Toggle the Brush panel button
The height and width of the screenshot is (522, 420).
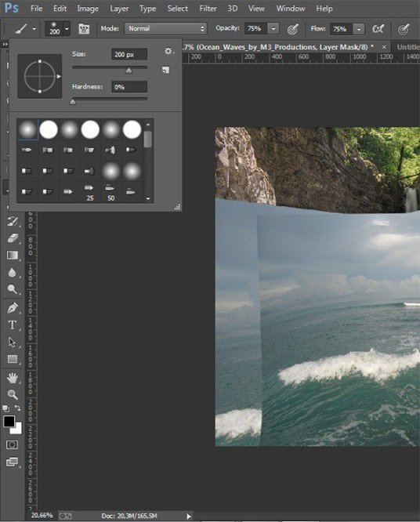[x=84, y=29]
